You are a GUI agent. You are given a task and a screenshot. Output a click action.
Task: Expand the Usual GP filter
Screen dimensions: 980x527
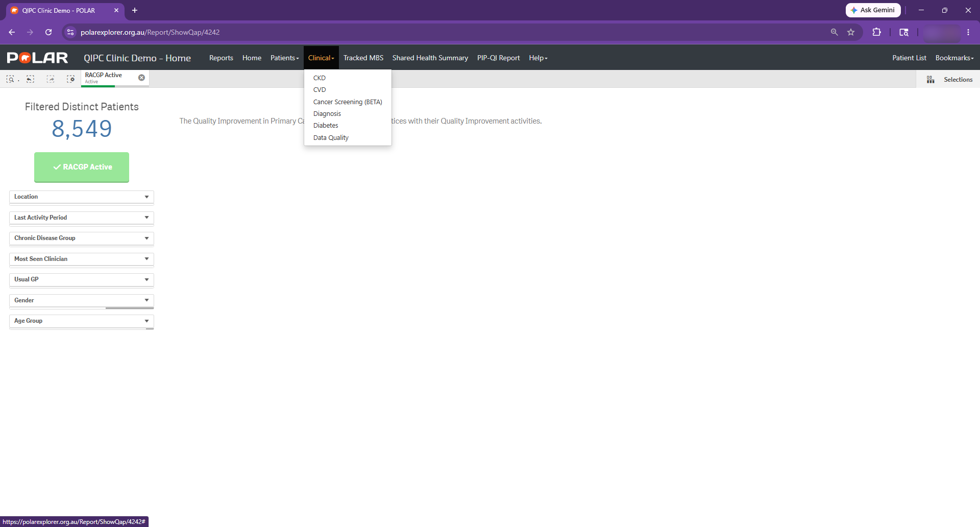tap(82, 279)
